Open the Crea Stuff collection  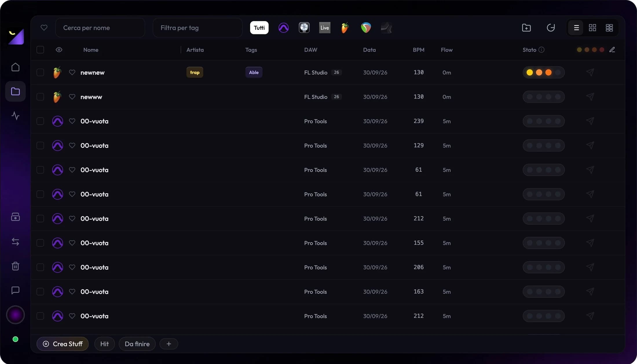(63, 344)
